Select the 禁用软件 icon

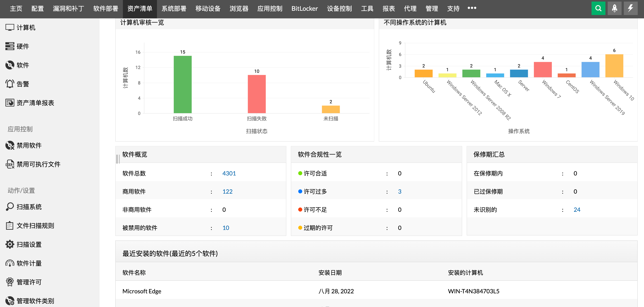click(29, 145)
